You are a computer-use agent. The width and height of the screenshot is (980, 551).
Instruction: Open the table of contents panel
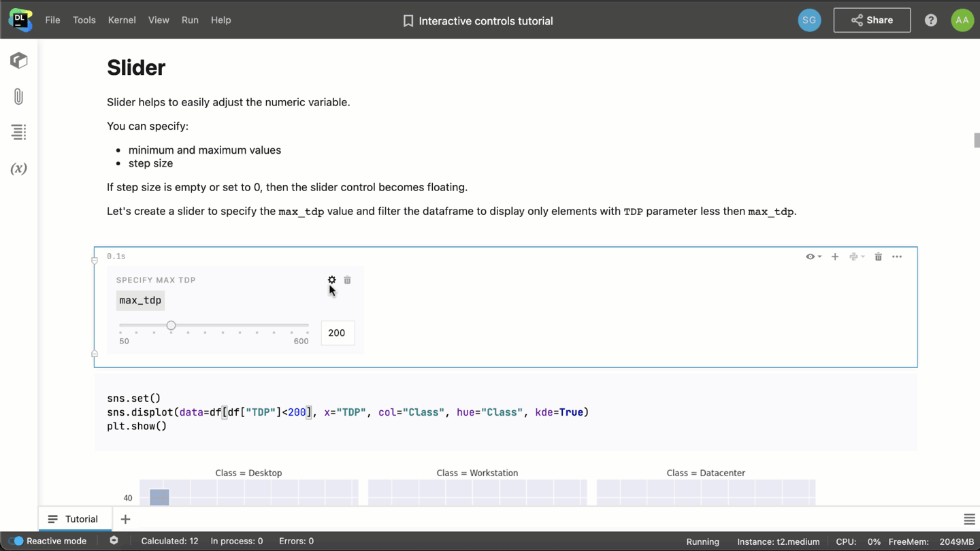pyautogui.click(x=18, y=132)
